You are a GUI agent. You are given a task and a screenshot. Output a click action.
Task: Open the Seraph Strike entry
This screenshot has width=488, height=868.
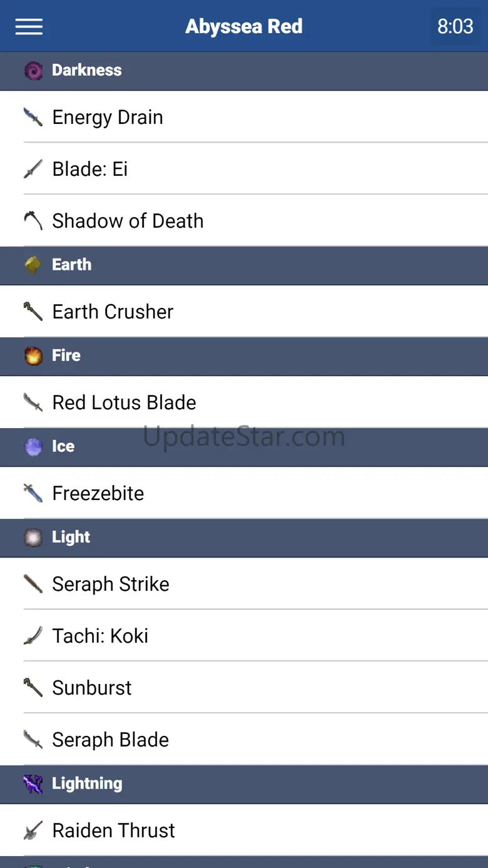pos(111,584)
